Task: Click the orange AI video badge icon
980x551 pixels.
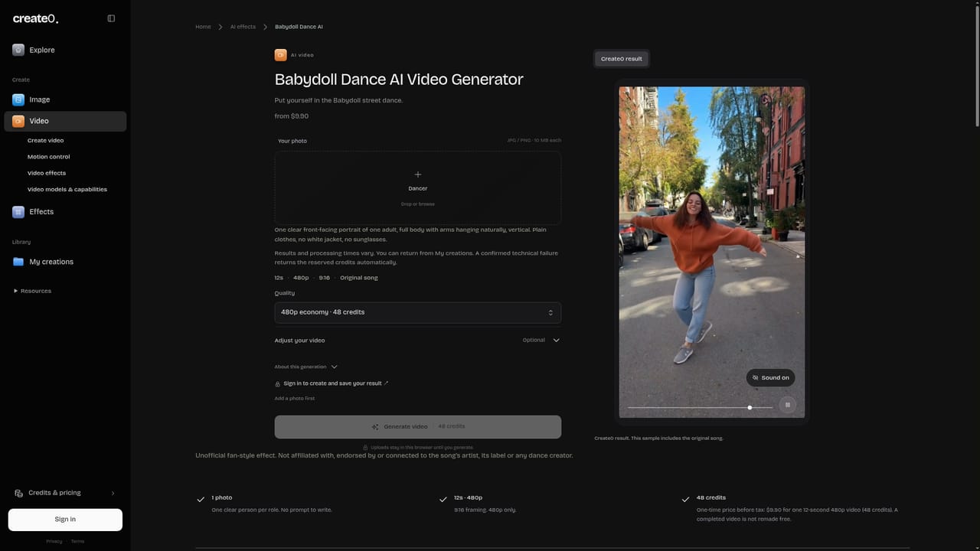Action: point(280,55)
